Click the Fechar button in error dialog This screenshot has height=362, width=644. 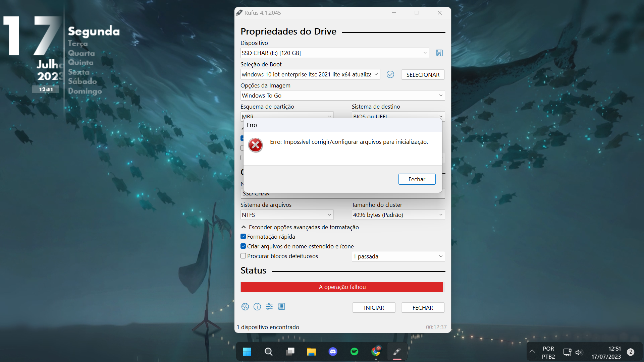coord(417,179)
